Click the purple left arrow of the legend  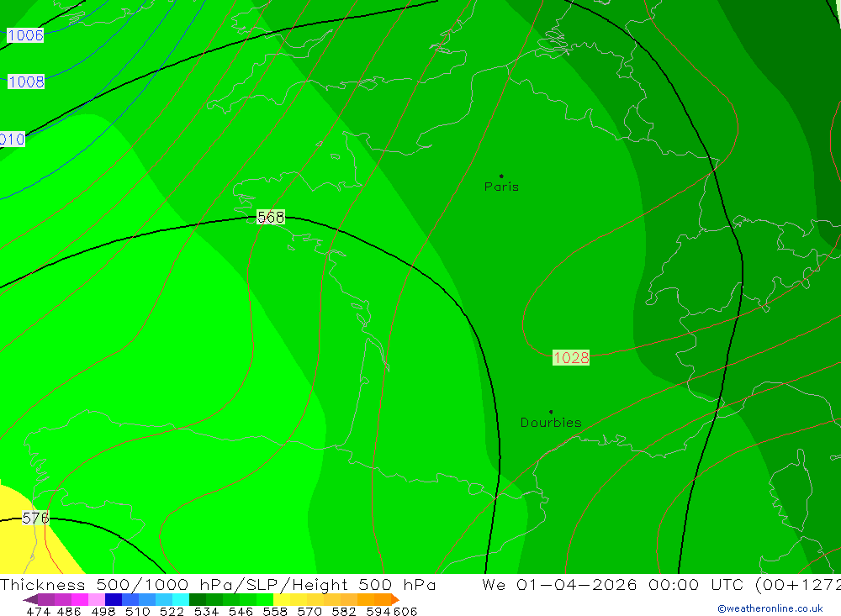[30, 599]
